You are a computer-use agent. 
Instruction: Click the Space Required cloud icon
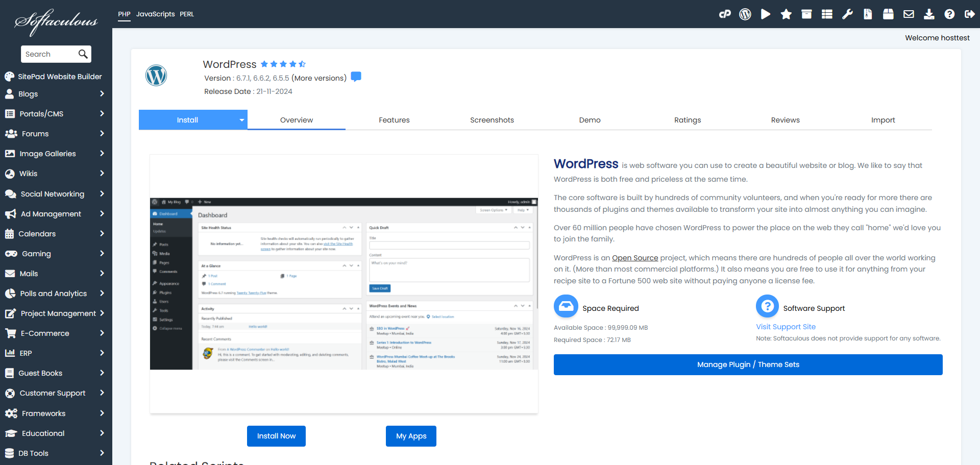click(x=566, y=306)
